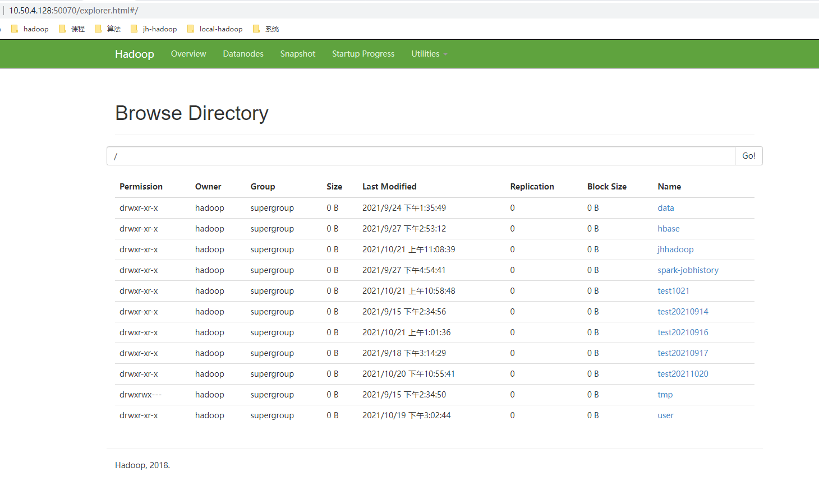The width and height of the screenshot is (819, 504).
Task: Select the 2021/9/27 下午4:54:41 modified date
Action: [x=404, y=270]
